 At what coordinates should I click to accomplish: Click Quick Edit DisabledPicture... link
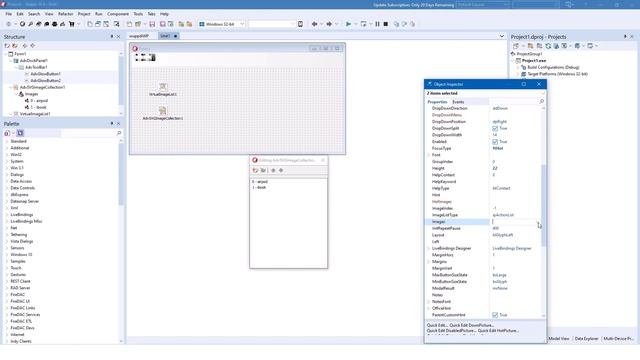(x=451, y=331)
